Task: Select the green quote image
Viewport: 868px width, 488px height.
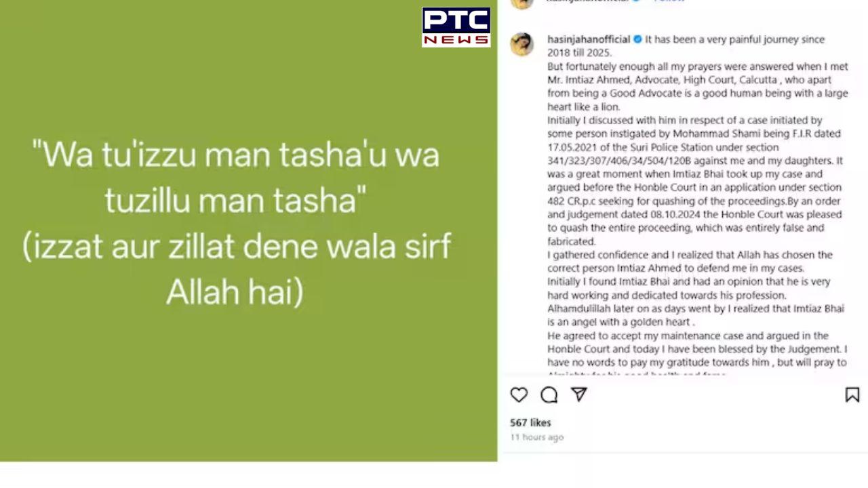Action: [248, 231]
